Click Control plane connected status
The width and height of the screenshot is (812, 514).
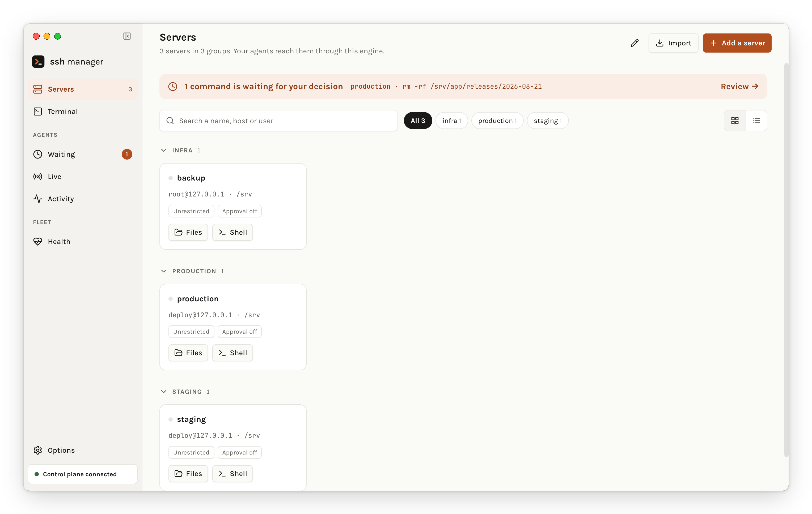(x=83, y=474)
